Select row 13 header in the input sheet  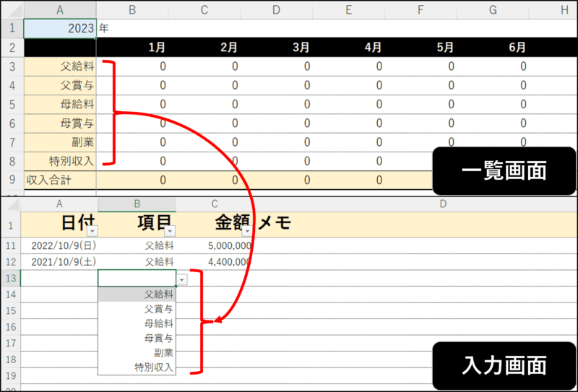(x=11, y=278)
